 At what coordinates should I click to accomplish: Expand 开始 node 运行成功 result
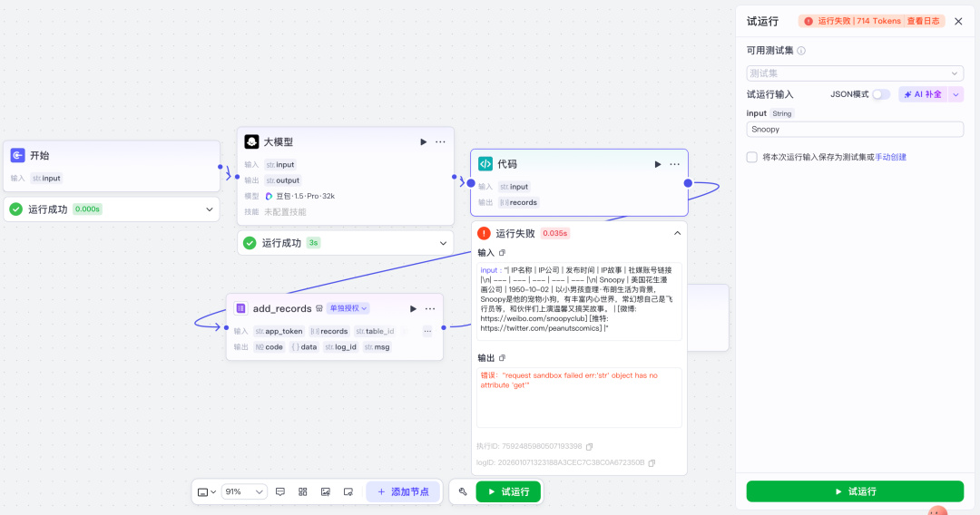pos(210,209)
